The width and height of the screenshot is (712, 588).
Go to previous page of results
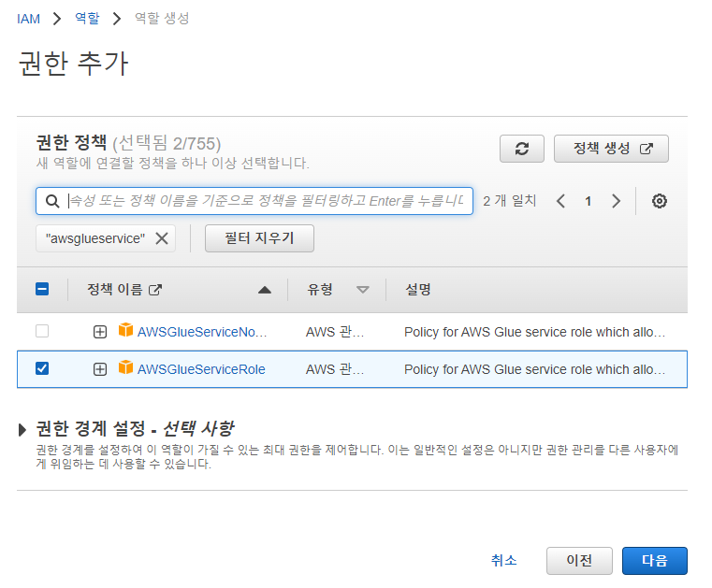560,201
